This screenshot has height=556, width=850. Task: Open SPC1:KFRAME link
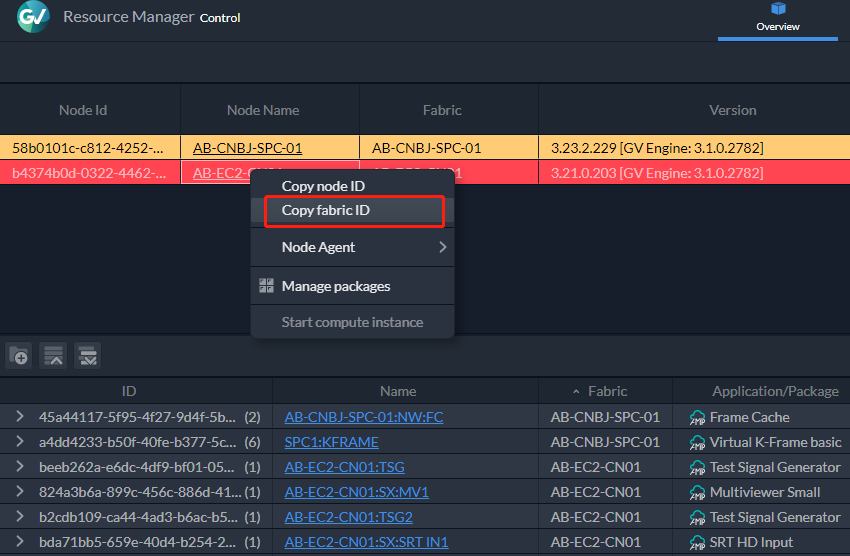coord(331,442)
